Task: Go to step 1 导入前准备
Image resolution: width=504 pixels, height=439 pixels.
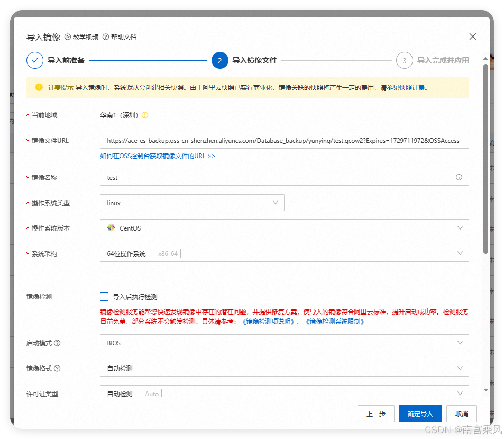Action: pos(35,60)
